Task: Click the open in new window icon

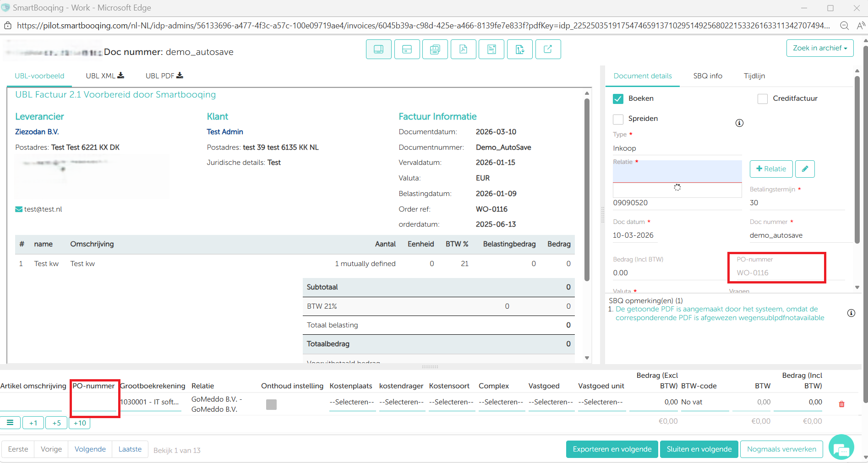Action: coord(547,49)
